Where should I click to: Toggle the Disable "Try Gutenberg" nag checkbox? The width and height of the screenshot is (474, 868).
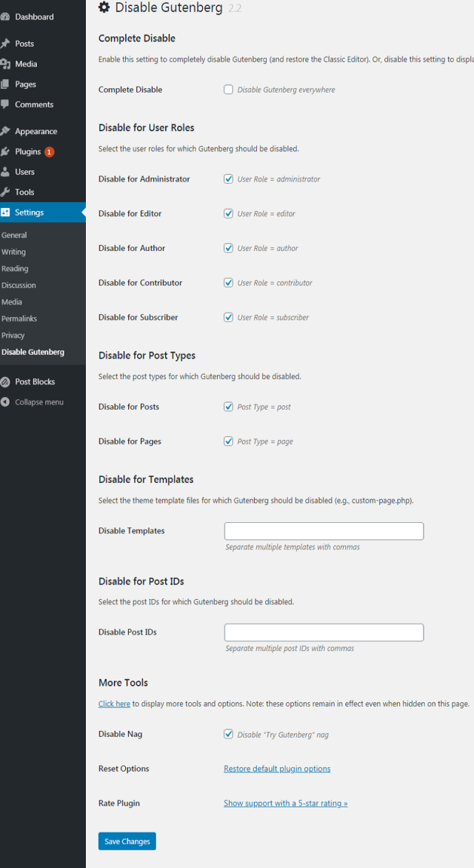(x=228, y=734)
